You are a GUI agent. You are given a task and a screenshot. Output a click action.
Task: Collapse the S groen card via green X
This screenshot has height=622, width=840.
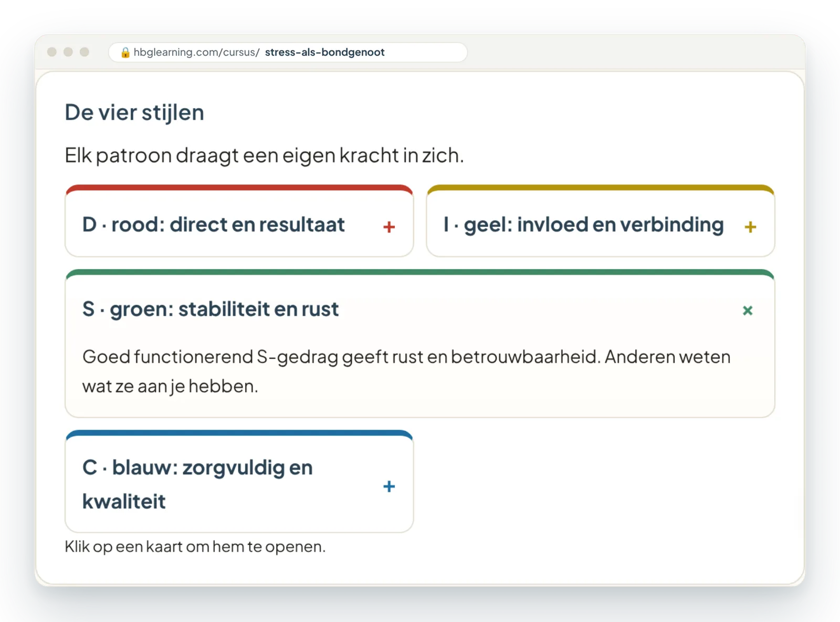pyautogui.click(x=748, y=310)
